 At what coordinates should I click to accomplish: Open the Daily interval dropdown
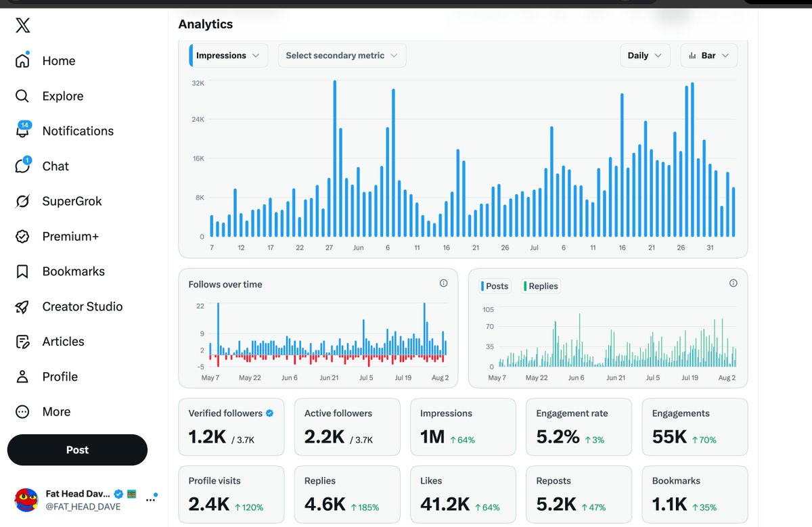[x=645, y=55]
